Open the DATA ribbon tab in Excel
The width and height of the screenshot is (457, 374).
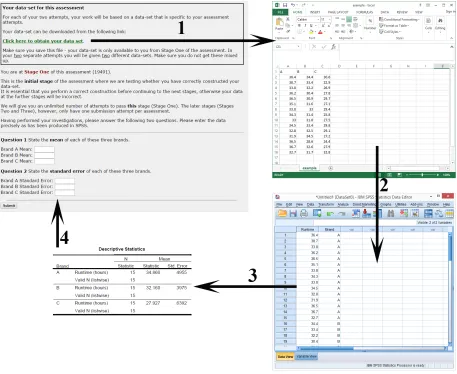pyautogui.click(x=385, y=12)
